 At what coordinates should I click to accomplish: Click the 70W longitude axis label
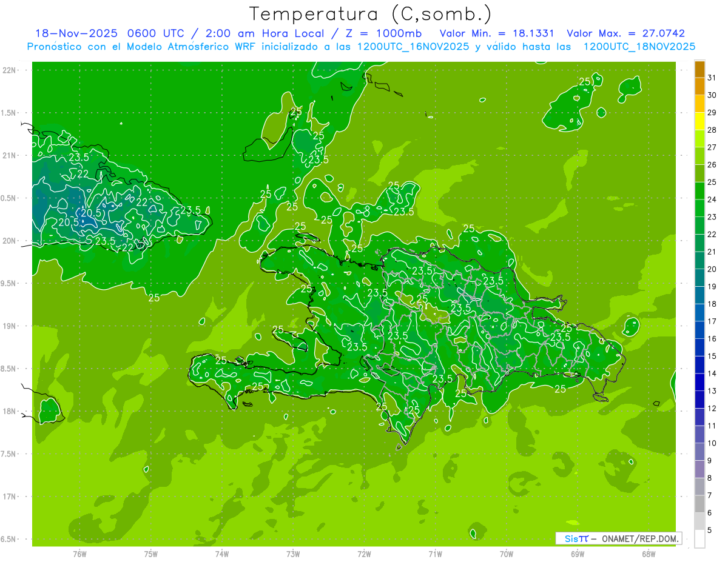pos(507,554)
